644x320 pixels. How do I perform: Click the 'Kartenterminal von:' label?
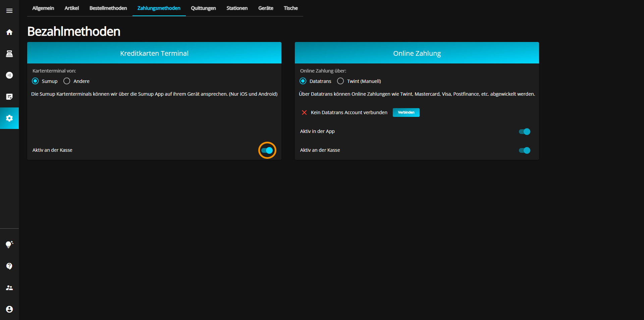54,71
